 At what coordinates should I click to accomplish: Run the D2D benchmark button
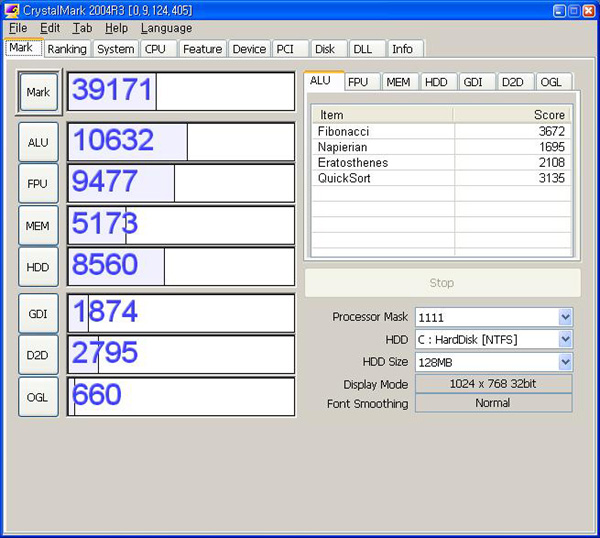38,355
